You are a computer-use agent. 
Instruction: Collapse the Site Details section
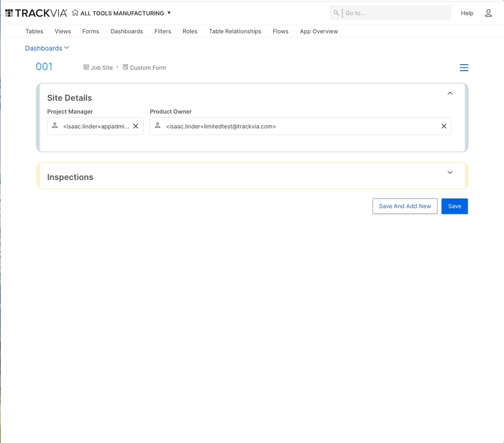450,93
